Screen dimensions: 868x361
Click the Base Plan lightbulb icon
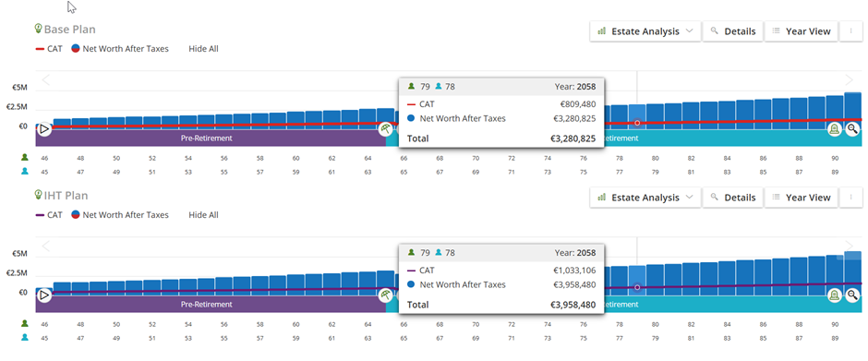point(38,29)
